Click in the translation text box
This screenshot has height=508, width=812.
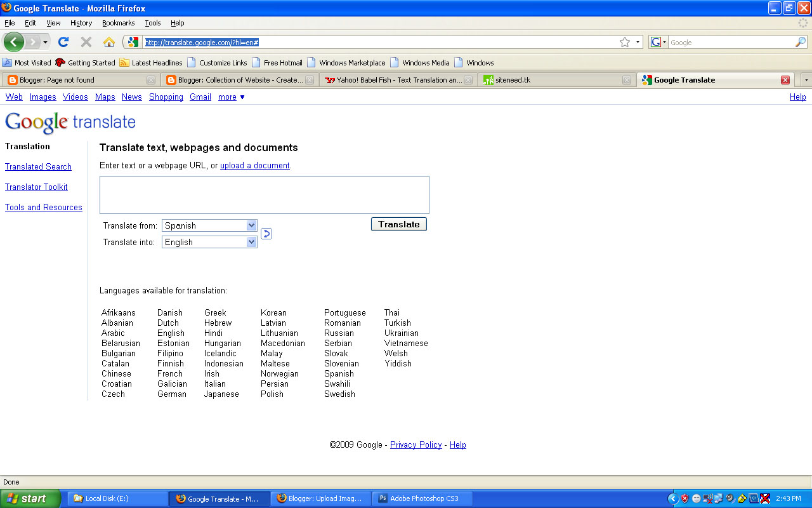pyautogui.click(x=265, y=195)
